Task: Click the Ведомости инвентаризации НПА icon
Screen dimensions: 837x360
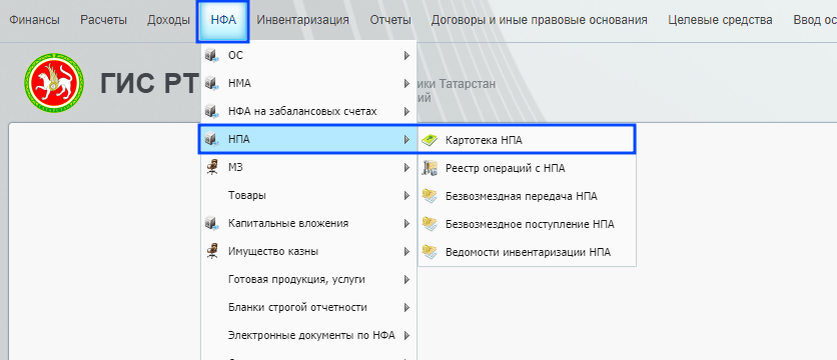Action: (430, 252)
